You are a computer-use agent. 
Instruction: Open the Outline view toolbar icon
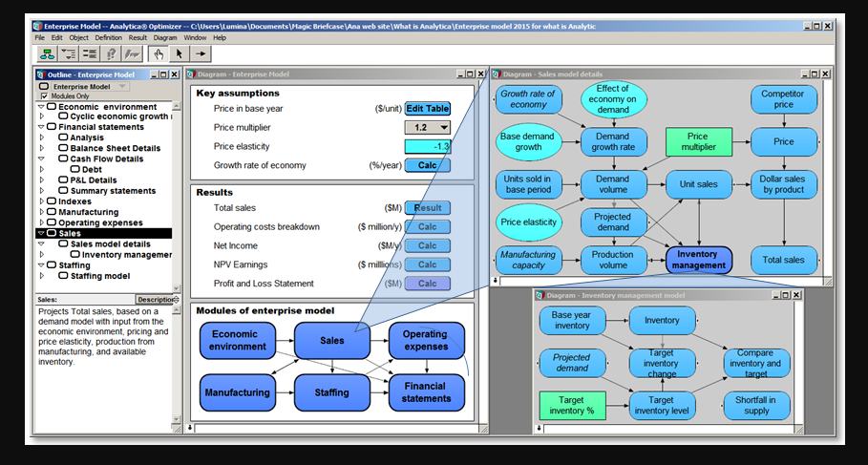pos(68,54)
